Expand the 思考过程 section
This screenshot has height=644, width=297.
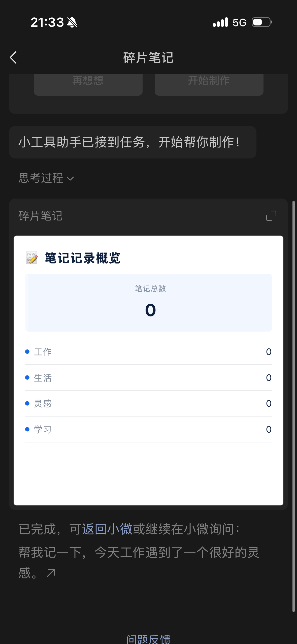(x=46, y=178)
